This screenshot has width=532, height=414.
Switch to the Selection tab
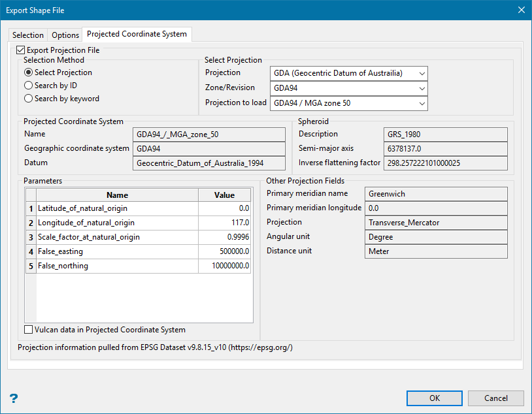coord(28,35)
